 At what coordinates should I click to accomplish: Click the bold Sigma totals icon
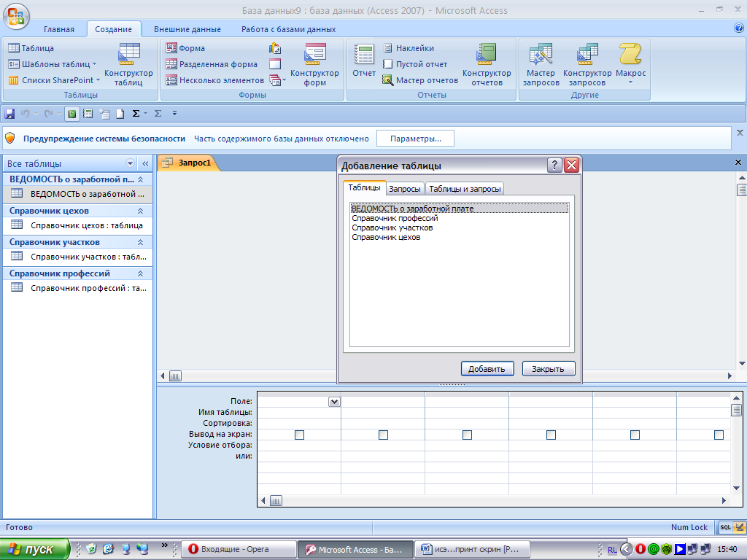(x=136, y=113)
